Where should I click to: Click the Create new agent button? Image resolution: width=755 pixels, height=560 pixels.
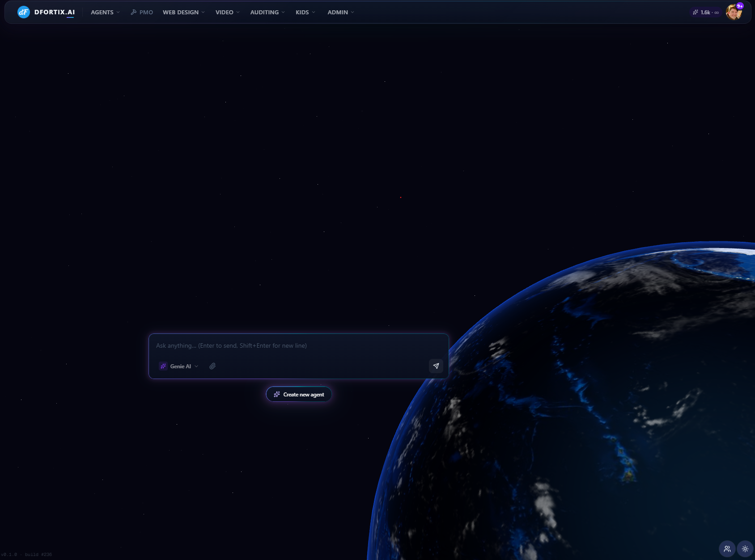tap(299, 394)
